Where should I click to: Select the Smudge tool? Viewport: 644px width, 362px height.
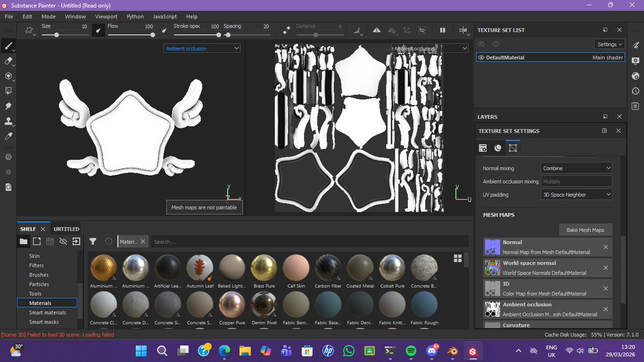(8, 106)
